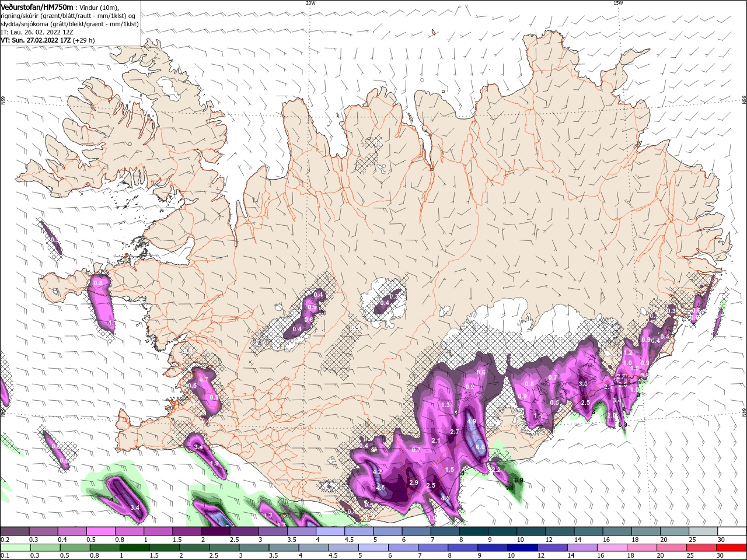
Task: Click the 'slydda/snjókoma' legend description line
Action: [69, 24]
